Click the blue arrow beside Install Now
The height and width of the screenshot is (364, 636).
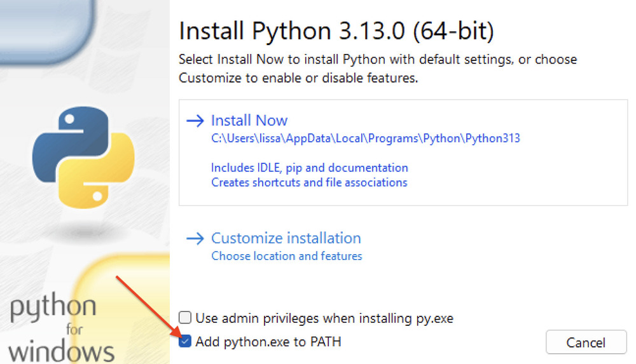coord(195,121)
